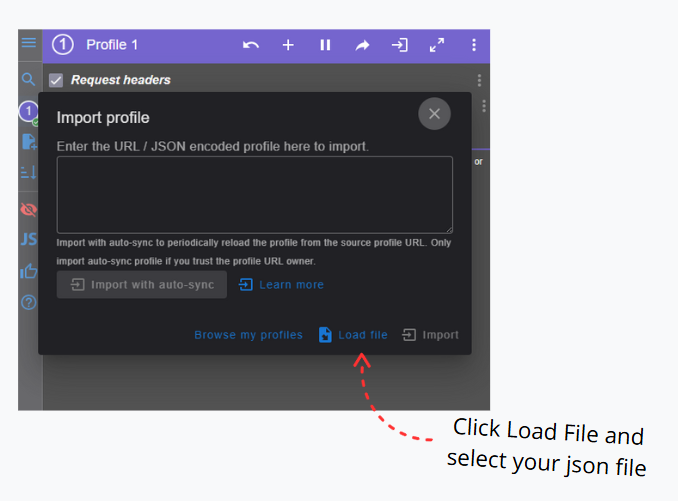This screenshot has height=501, width=678.
Task: Click the share arrow icon in toolbar
Action: click(x=362, y=45)
